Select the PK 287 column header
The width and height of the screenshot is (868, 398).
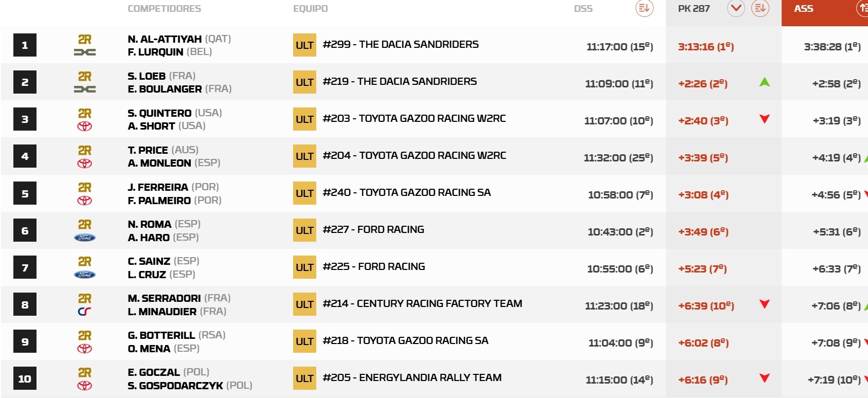694,9
